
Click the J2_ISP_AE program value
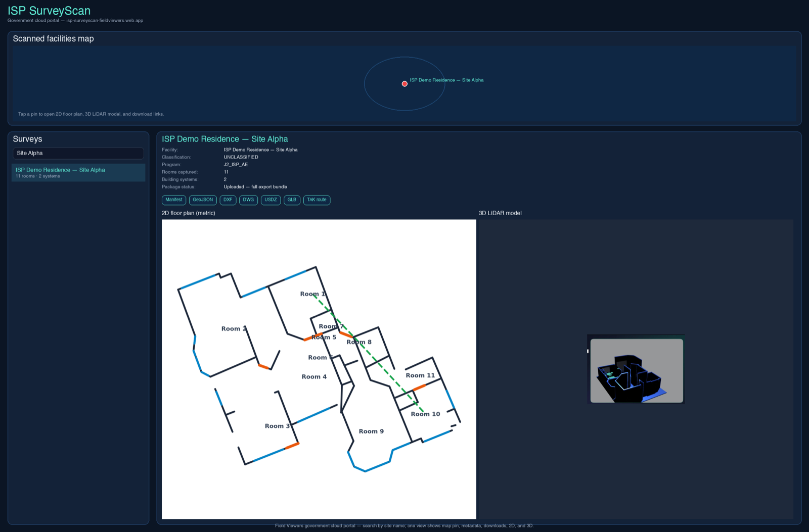coord(236,165)
